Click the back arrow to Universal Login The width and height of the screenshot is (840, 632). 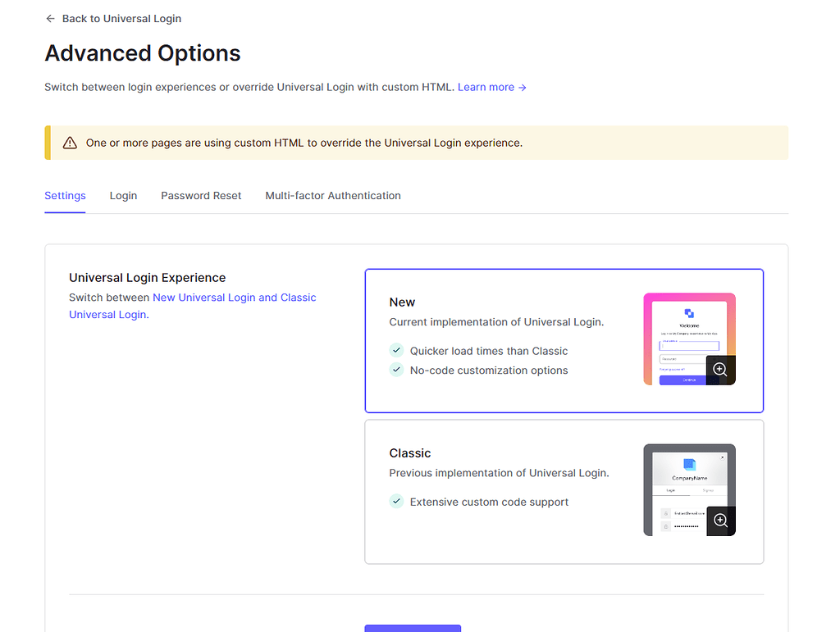coord(50,17)
